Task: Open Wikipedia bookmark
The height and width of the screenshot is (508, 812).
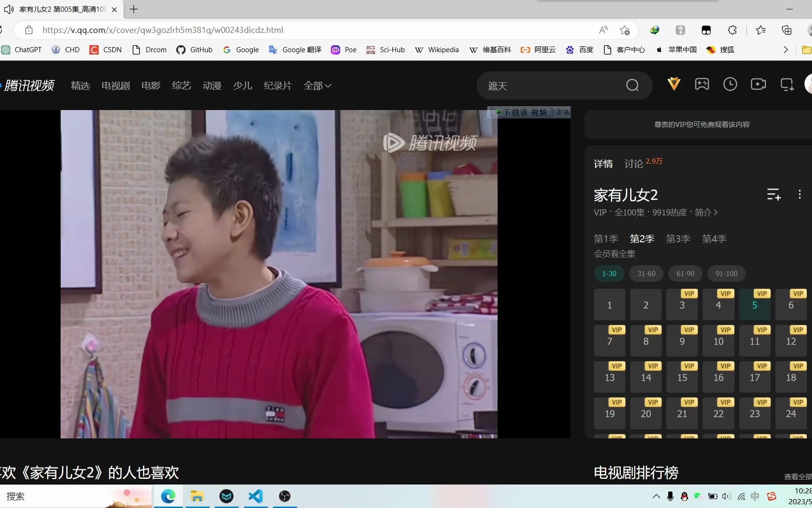Action: (x=437, y=49)
